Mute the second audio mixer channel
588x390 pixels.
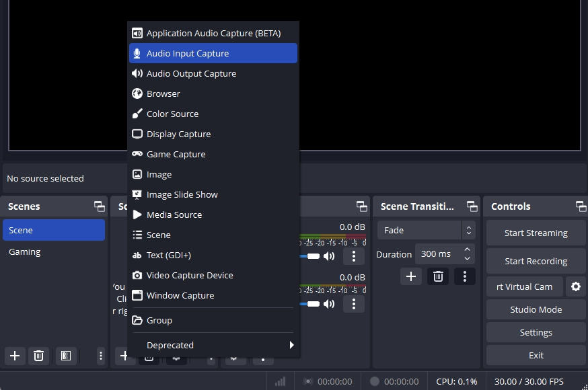[x=329, y=304]
